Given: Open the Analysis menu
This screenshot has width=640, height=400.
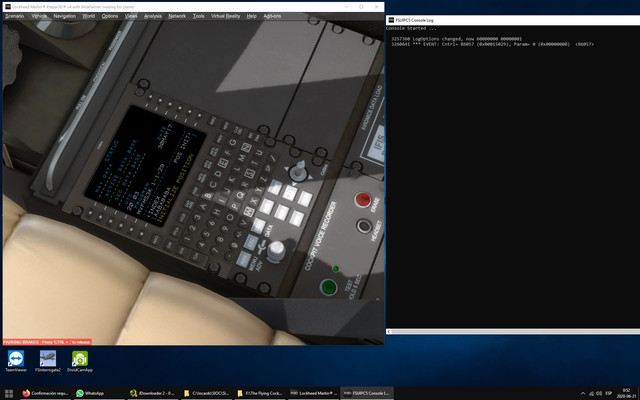Looking at the screenshot, I should click(x=153, y=16).
